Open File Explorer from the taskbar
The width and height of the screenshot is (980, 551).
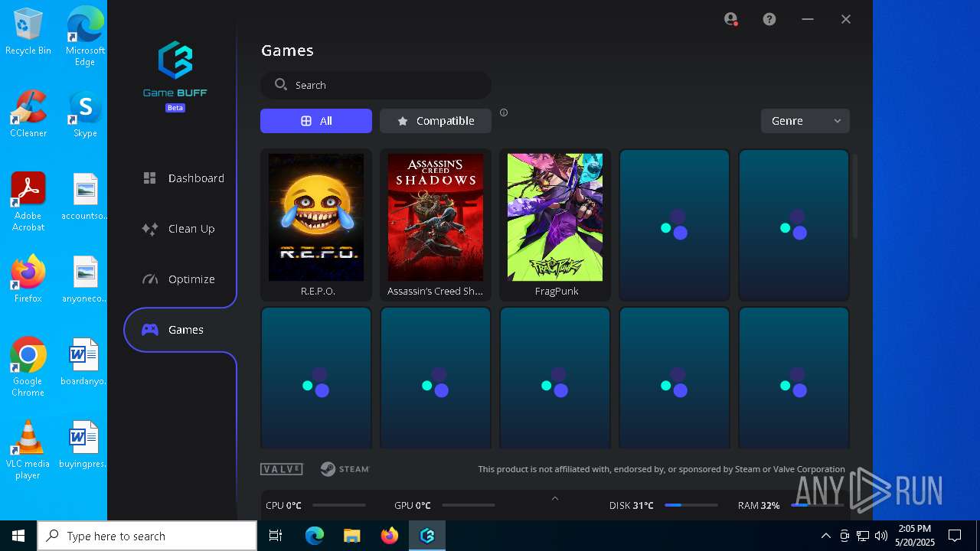tap(351, 536)
